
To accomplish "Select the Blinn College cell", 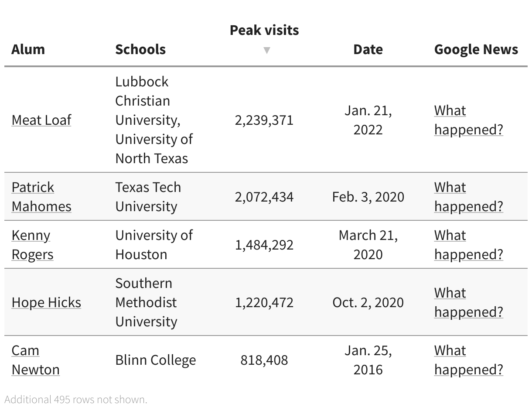I will (156, 360).
